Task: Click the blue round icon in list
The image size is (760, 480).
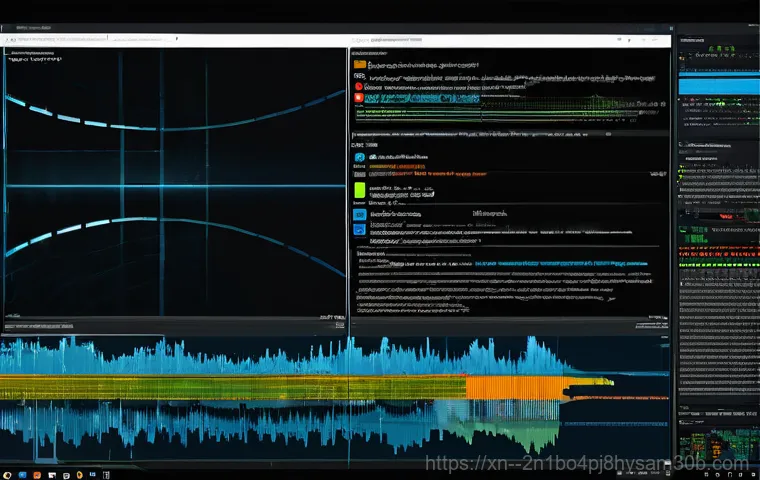Action: pos(359,157)
